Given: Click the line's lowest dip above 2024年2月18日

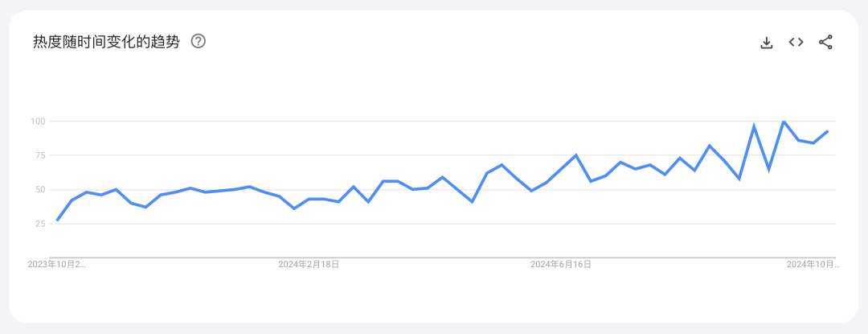Looking at the screenshot, I should [294, 208].
